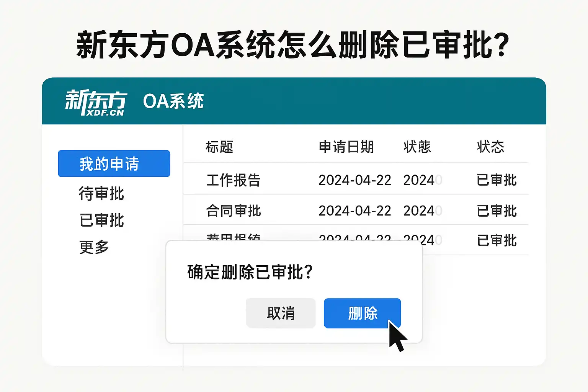The image size is (588, 392).
Task: Select the 工作报告 row title
Action: pyautogui.click(x=234, y=180)
